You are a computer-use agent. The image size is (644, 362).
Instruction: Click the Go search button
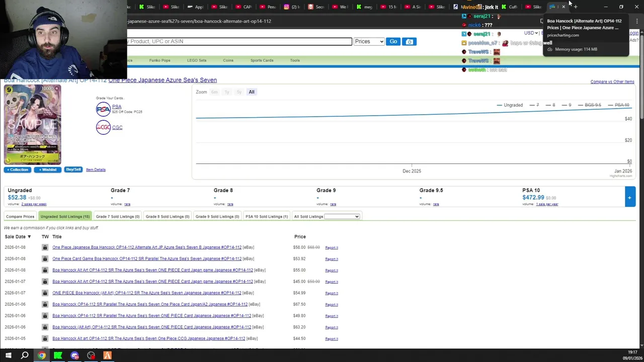click(393, 41)
